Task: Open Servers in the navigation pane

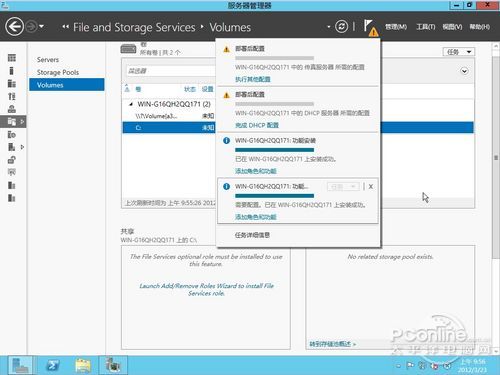Action: click(48, 60)
